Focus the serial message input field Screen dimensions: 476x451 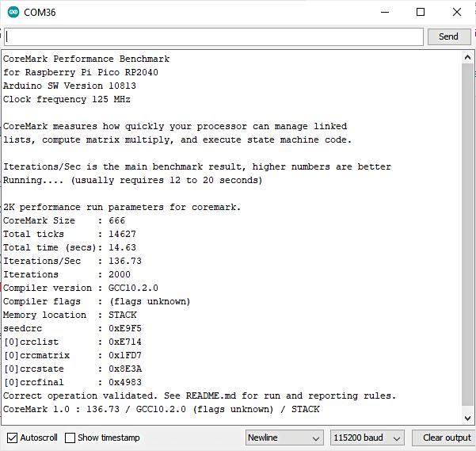click(x=214, y=37)
